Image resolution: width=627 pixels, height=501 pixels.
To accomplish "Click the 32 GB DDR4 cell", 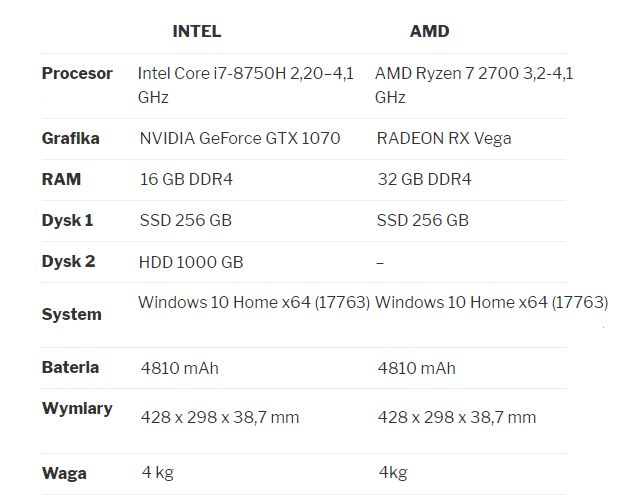I will (x=424, y=179).
